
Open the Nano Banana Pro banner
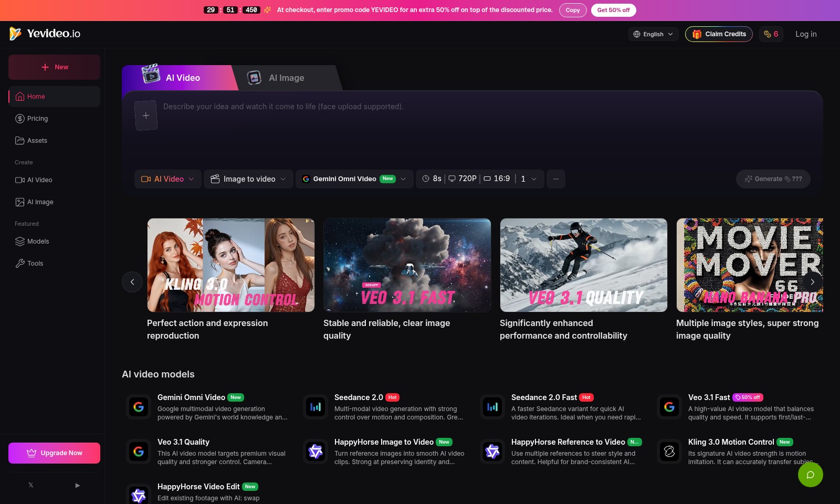click(x=750, y=265)
